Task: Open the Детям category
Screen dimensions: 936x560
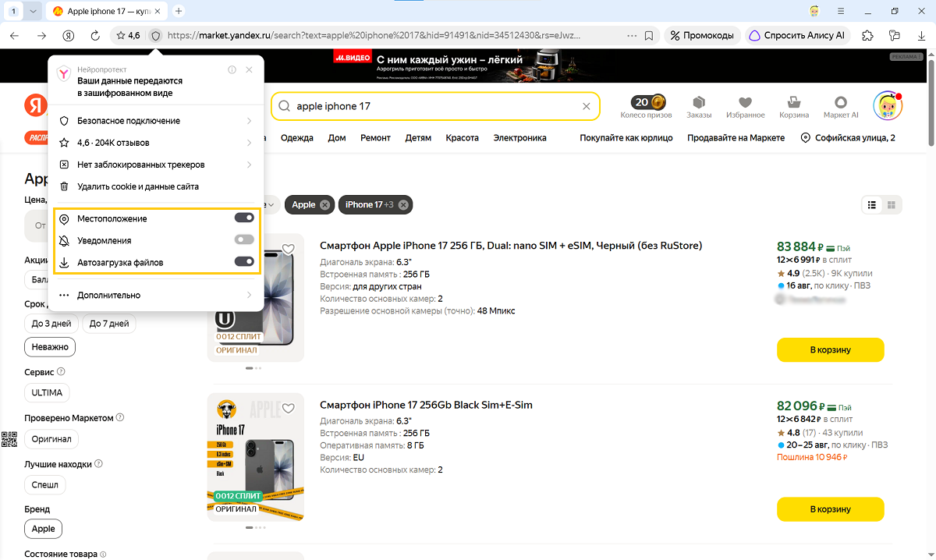Action: click(418, 137)
